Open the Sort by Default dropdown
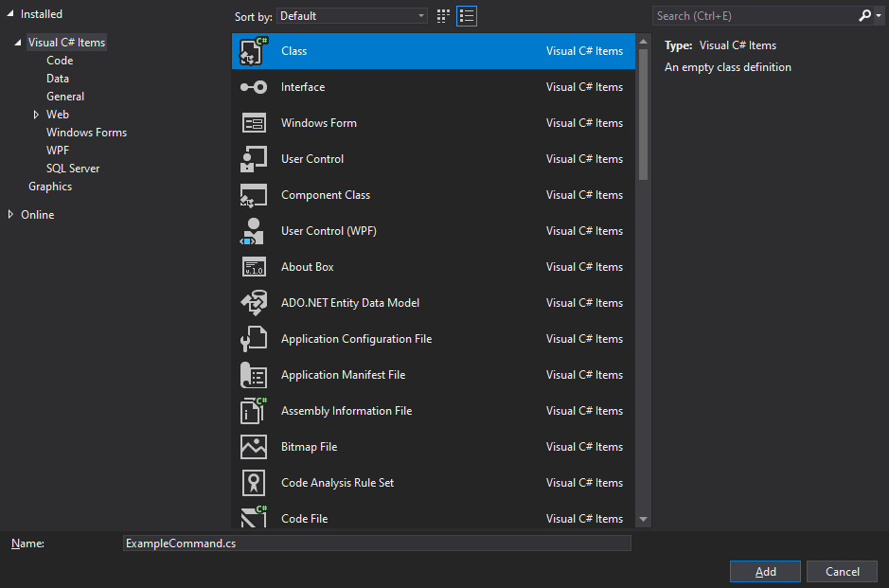 (351, 16)
